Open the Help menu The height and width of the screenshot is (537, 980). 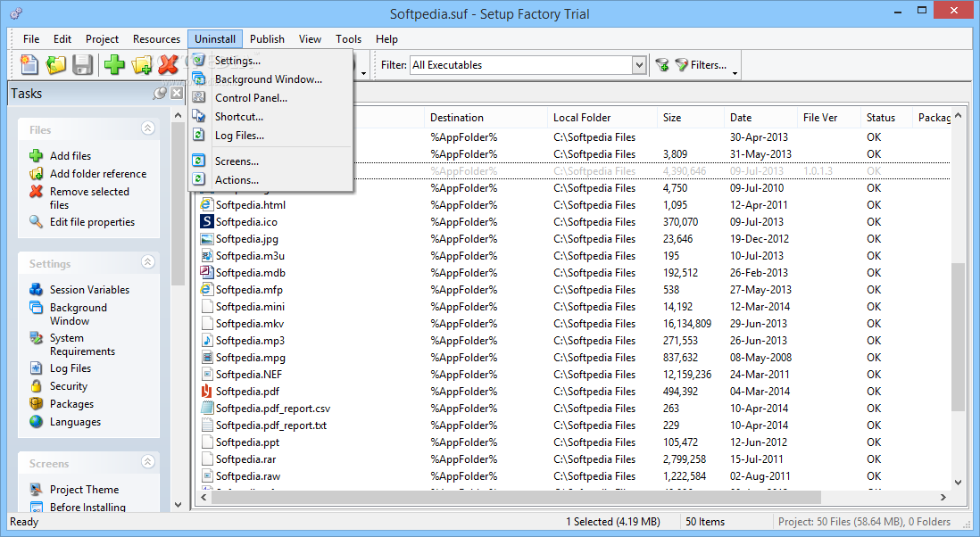click(x=386, y=38)
